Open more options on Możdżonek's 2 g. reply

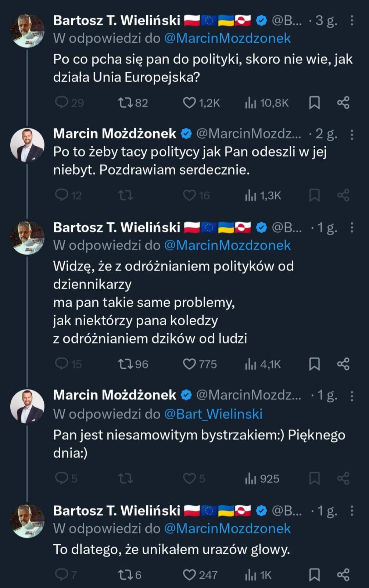point(352,135)
